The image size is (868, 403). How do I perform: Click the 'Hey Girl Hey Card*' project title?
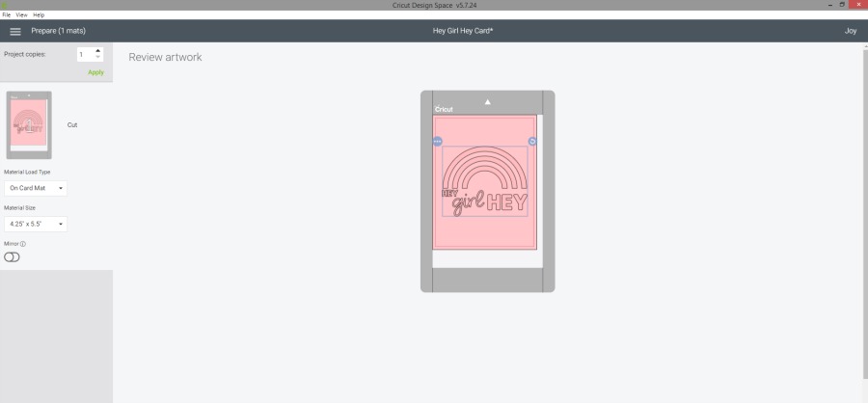[463, 31]
